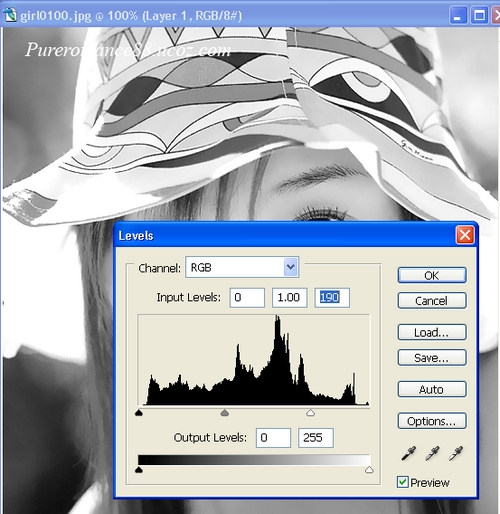Grab the gray midtone input slider
The width and height of the screenshot is (500, 514).
coord(225,413)
